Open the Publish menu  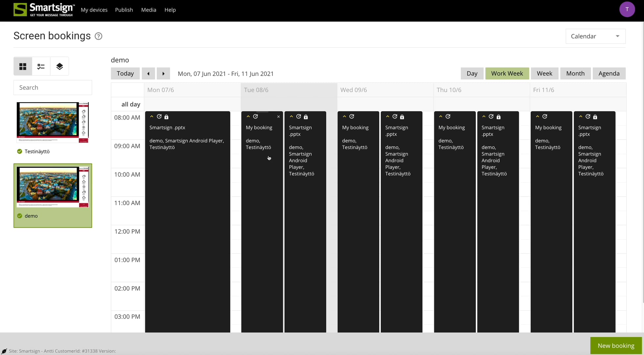click(x=124, y=10)
